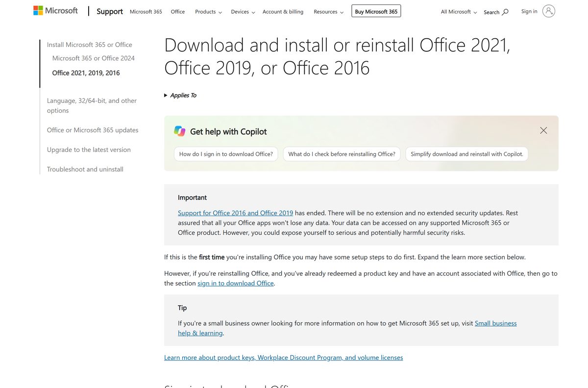Image resolution: width=588 pixels, height=388 pixels.
Task: Ask Copilot how to sign in to download Office
Action: tap(226, 154)
